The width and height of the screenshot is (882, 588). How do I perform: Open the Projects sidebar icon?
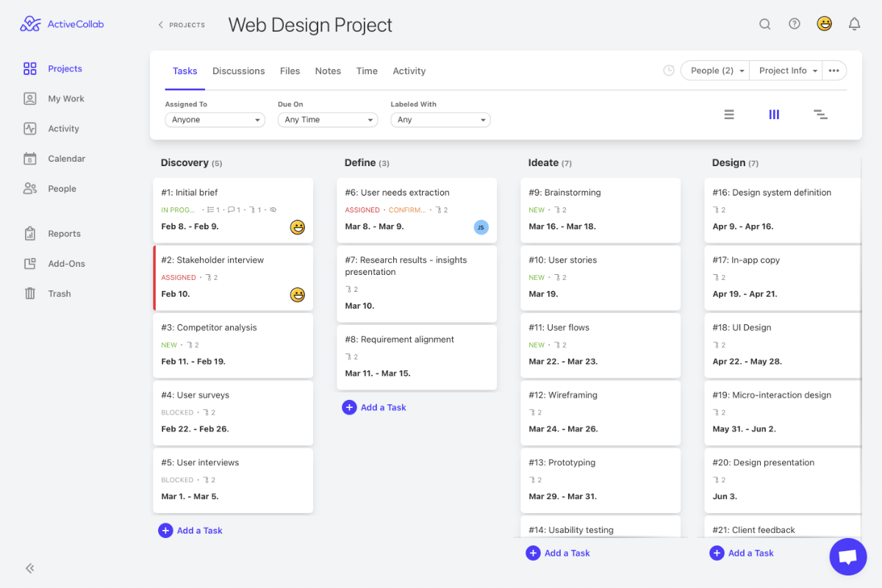[30, 68]
